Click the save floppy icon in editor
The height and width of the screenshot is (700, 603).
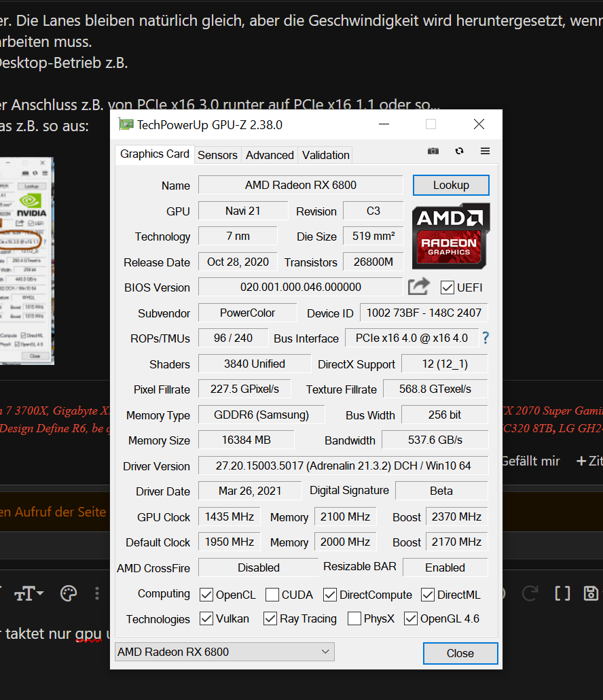(591, 594)
